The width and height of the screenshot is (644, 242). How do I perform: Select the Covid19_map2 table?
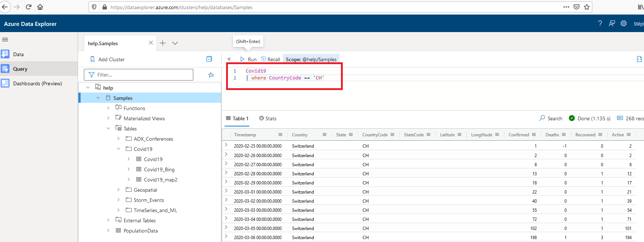tap(160, 180)
